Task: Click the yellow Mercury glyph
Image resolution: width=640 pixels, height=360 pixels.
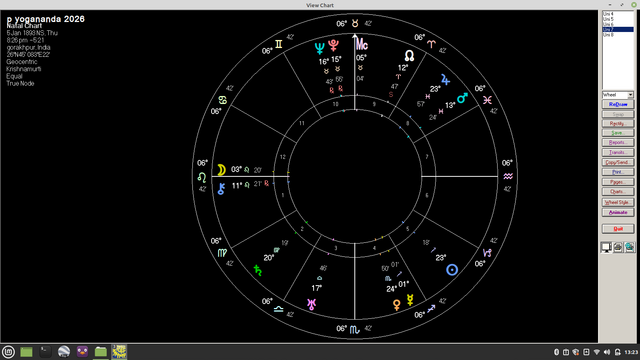Action: point(410,300)
